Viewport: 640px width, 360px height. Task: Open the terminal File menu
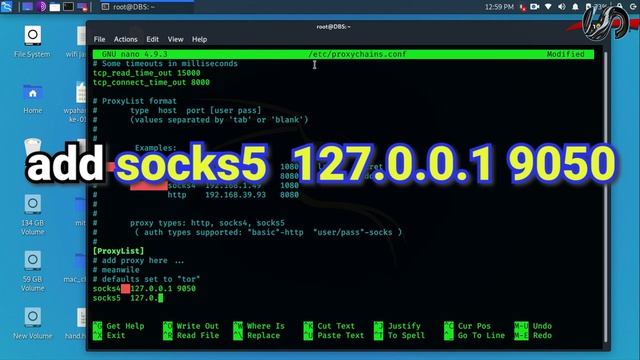pyautogui.click(x=99, y=39)
